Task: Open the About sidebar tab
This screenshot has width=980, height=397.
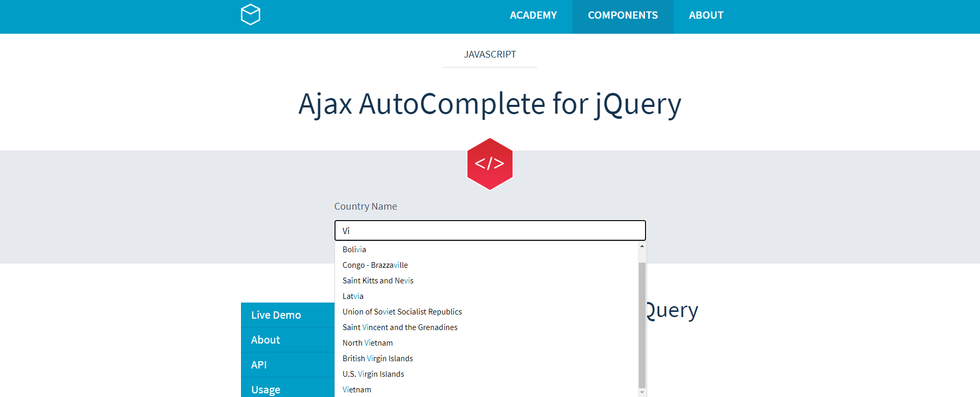Action: tap(288, 340)
